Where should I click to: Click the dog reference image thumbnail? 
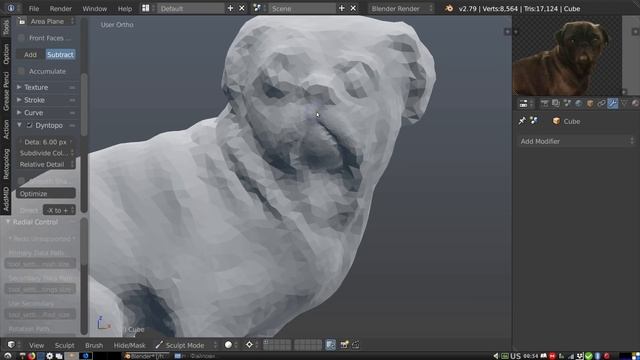(x=567, y=56)
